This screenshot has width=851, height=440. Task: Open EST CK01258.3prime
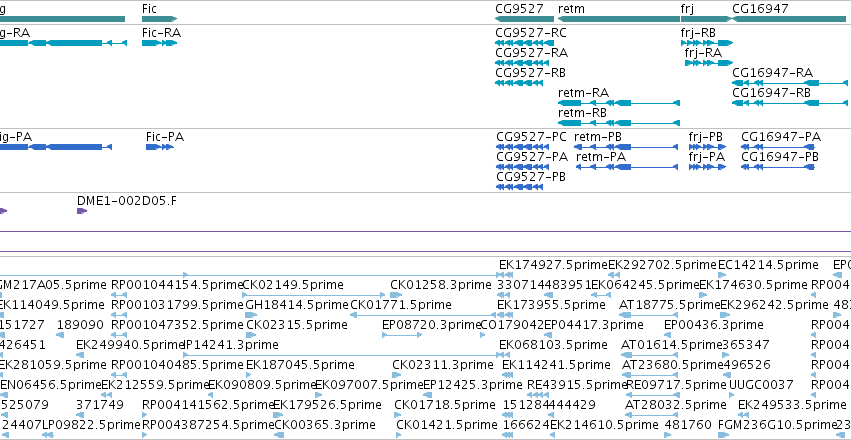441,285
